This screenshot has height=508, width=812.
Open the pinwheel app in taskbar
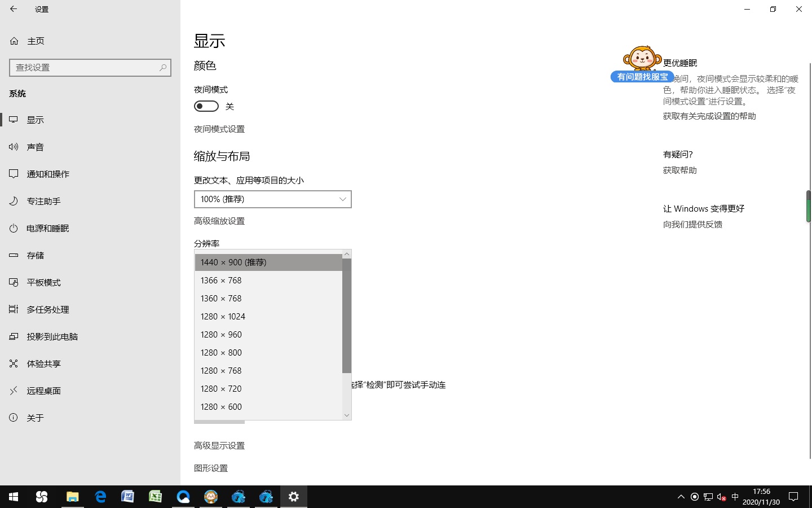pyautogui.click(x=41, y=497)
